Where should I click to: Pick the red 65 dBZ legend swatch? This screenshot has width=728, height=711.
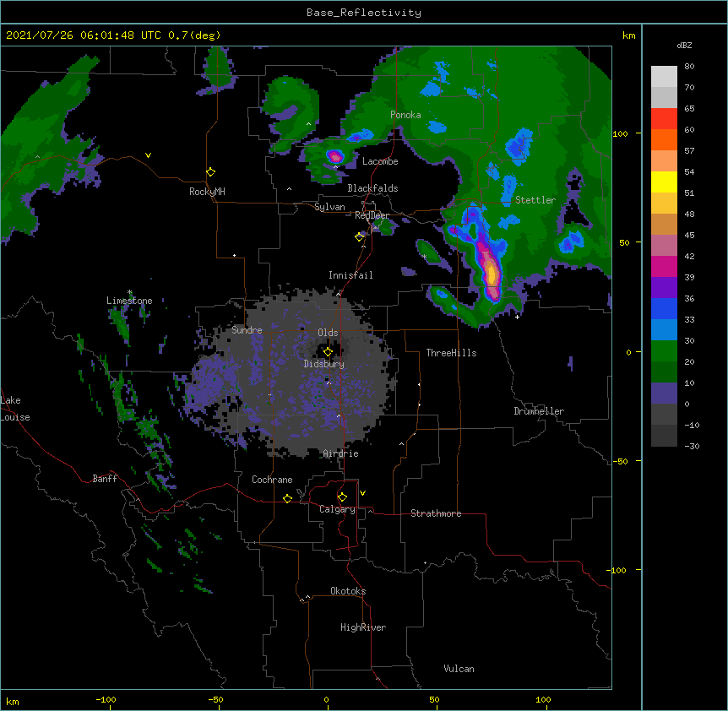coord(664,119)
